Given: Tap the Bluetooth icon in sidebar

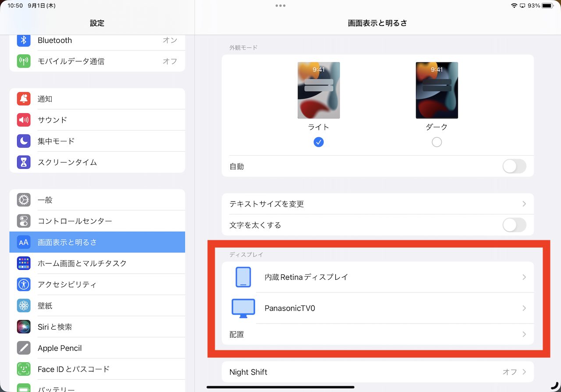Looking at the screenshot, I should 24,40.
